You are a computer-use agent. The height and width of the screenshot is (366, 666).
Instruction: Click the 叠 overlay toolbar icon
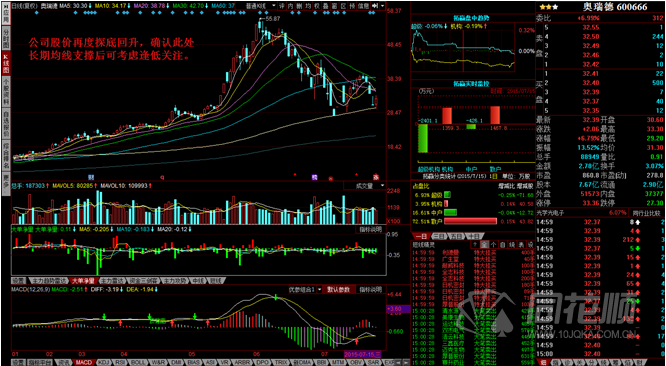pyautogui.click(x=326, y=6)
